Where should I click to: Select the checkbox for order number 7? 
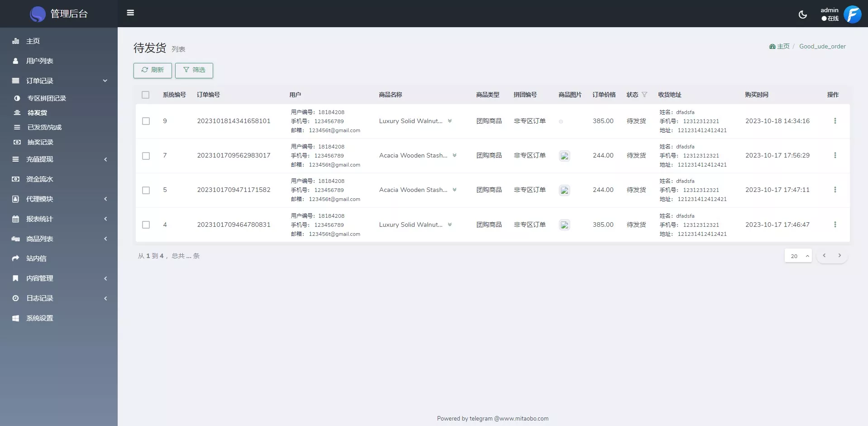(x=146, y=156)
